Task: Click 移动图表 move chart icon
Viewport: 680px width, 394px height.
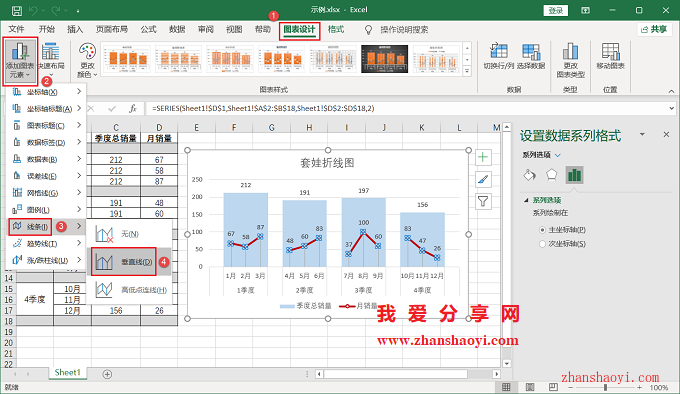Action: (x=610, y=56)
